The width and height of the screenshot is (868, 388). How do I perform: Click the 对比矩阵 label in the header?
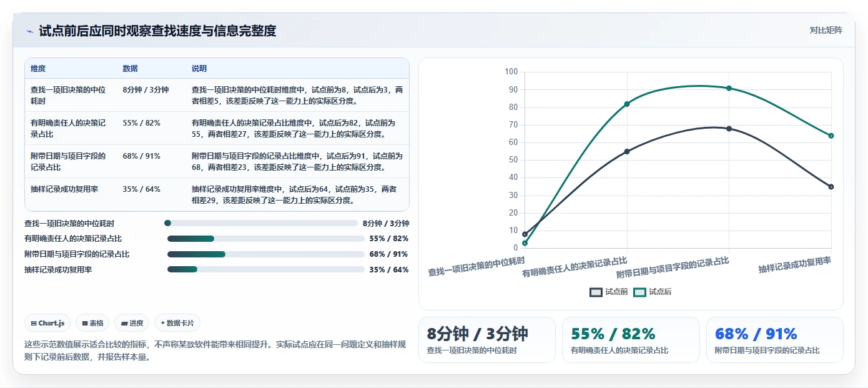tap(826, 30)
